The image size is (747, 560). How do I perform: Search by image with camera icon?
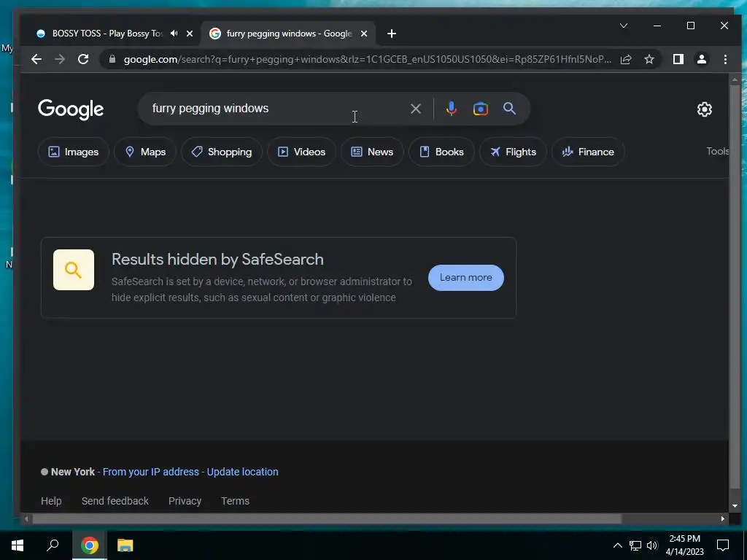480,109
